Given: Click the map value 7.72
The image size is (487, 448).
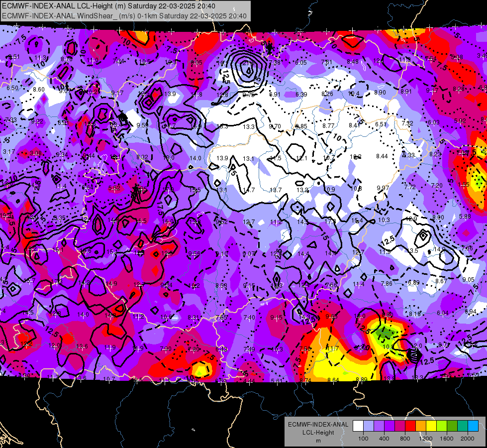Looking at the screenshot, I should click(x=410, y=187).
